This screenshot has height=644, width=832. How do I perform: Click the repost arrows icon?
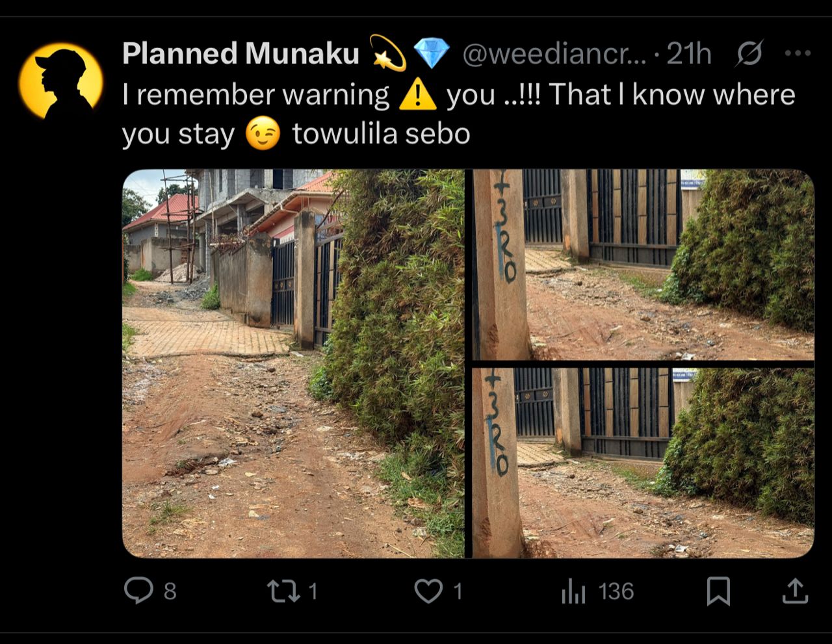pyautogui.click(x=283, y=591)
